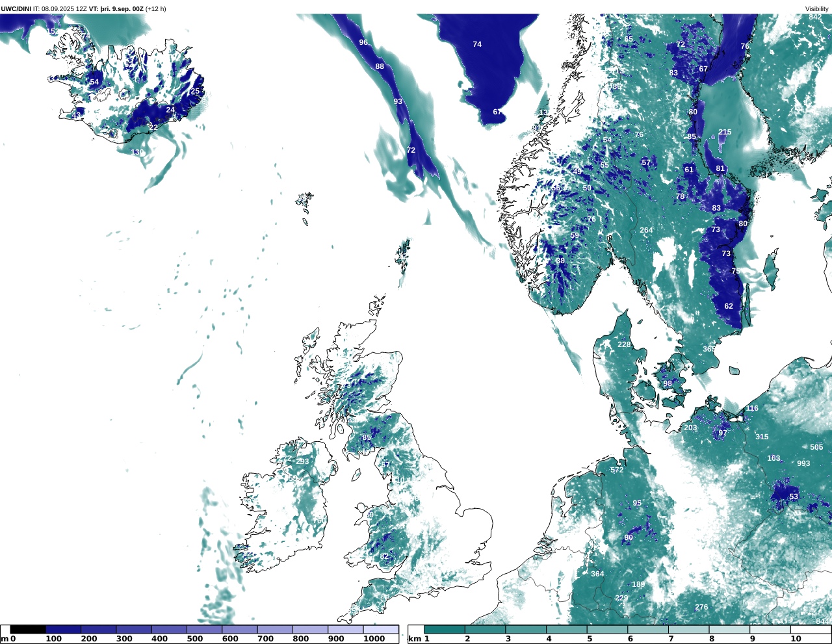Click the '116' value on the map

(x=752, y=408)
